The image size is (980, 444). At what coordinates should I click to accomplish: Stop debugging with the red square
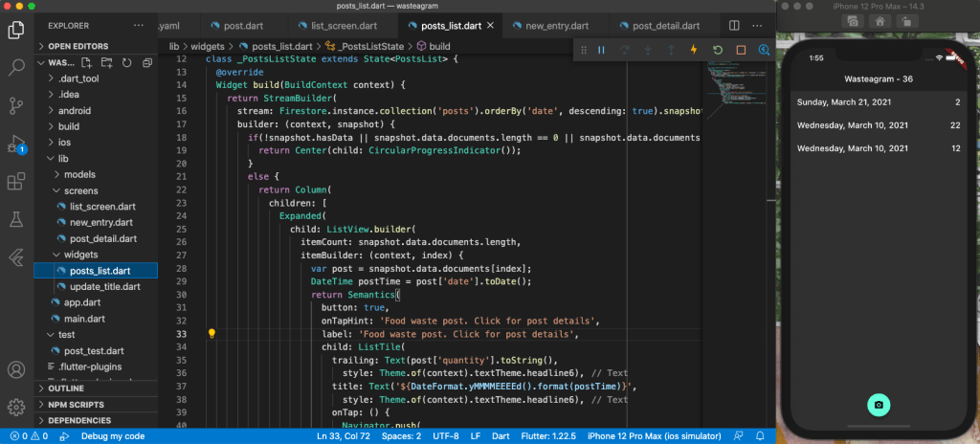pyautogui.click(x=741, y=50)
